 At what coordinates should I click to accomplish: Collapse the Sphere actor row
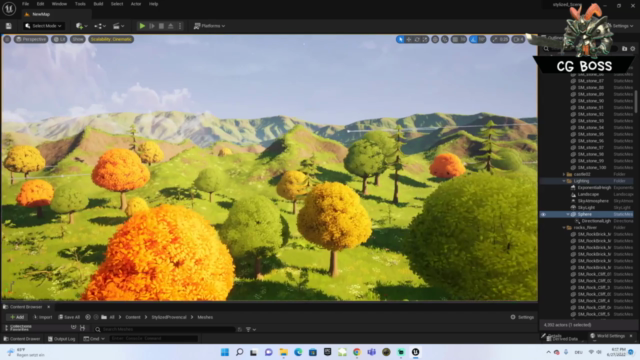pos(568,214)
